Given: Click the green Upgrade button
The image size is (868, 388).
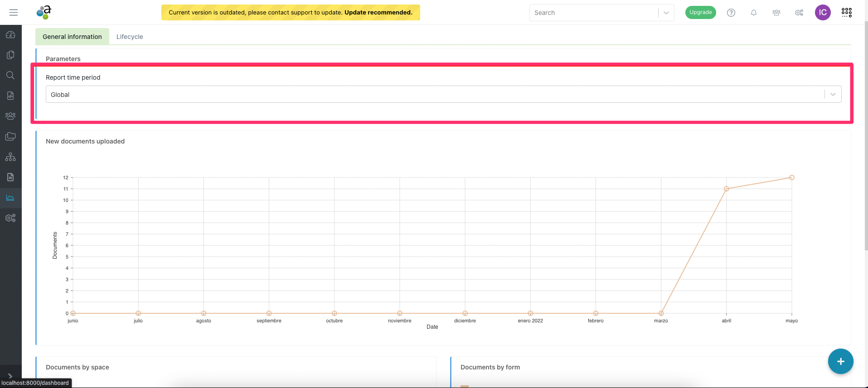Looking at the screenshot, I should [x=700, y=13].
